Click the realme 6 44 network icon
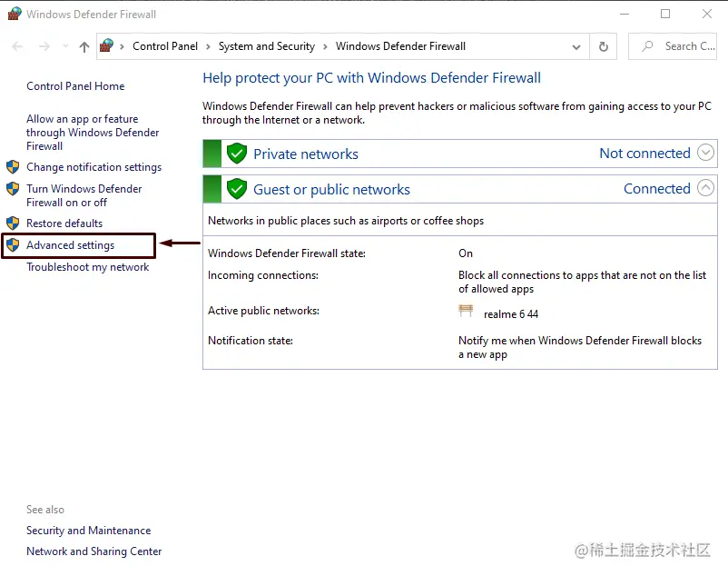Screen dimensions: 728x576 pos(466,311)
